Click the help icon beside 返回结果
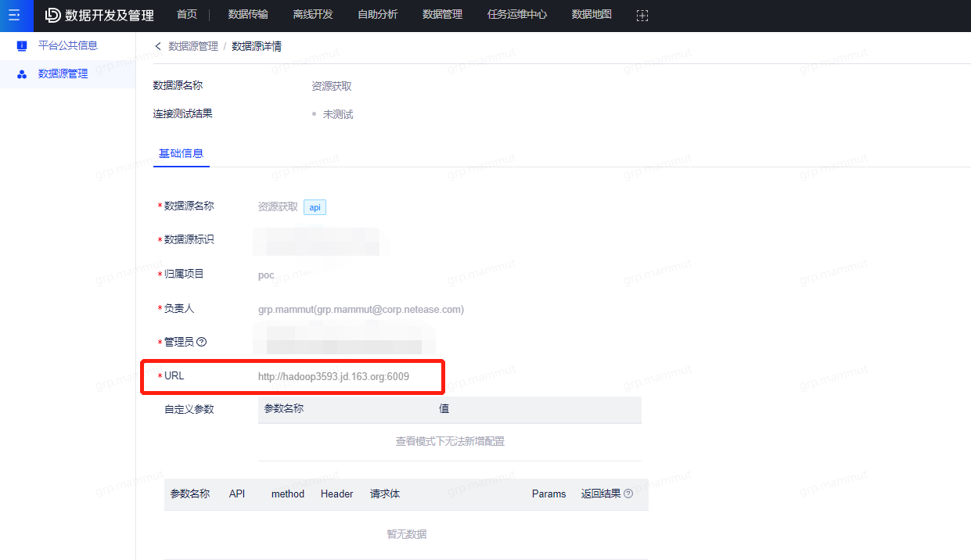Viewport: 971px width, 560px height. point(628,494)
